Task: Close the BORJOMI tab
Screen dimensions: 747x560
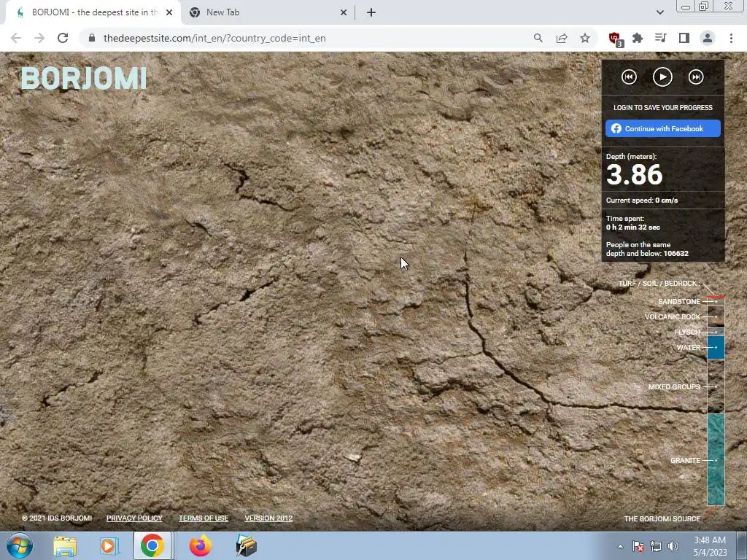Action: click(x=169, y=13)
